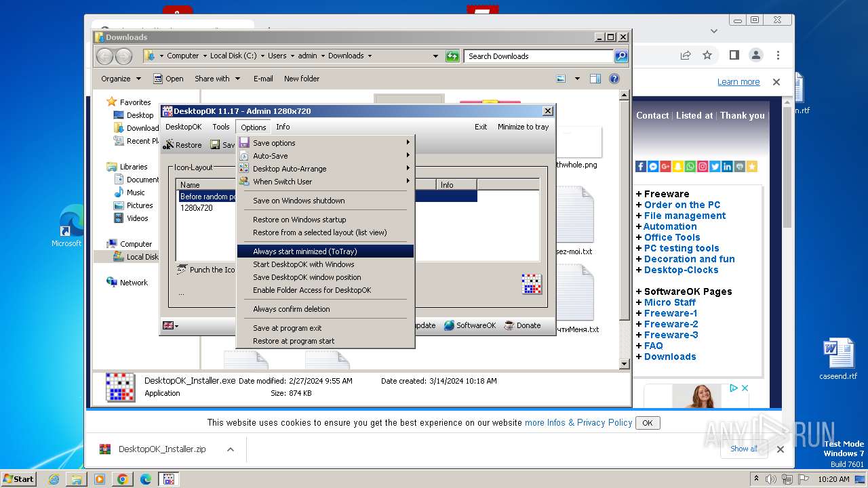Screen dimensions: 868x488
Task: Click the change view icon
Action: pos(561,79)
